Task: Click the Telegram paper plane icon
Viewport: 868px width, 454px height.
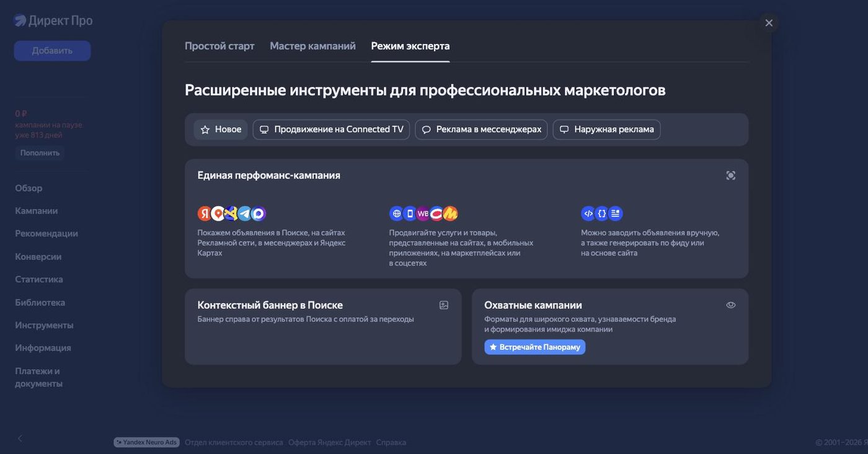Action: coord(245,213)
